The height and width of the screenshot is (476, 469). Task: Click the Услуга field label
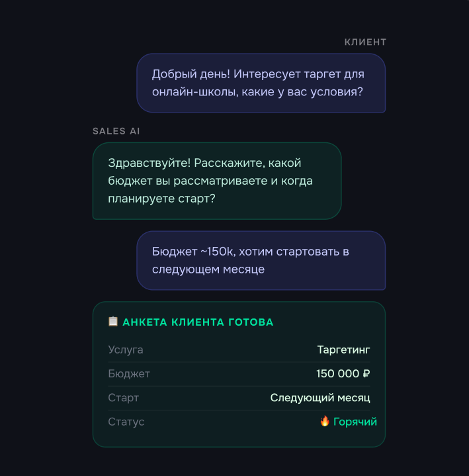tap(126, 350)
